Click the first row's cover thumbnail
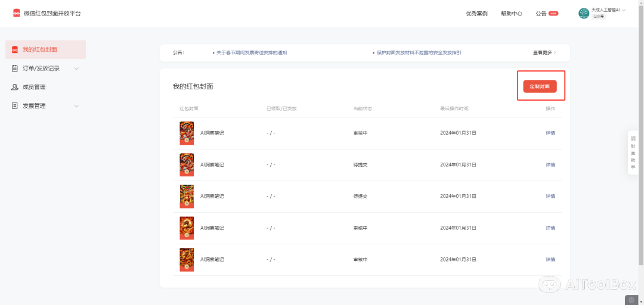This screenshot has height=305, width=644. click(x=187, y=133)
